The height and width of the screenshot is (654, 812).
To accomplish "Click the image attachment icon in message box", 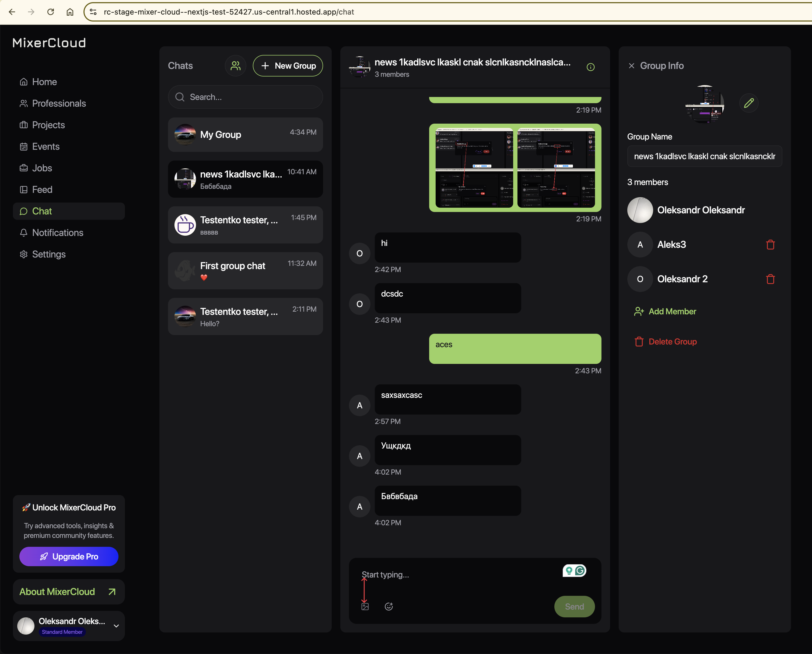I will click(x=365, y=607).
